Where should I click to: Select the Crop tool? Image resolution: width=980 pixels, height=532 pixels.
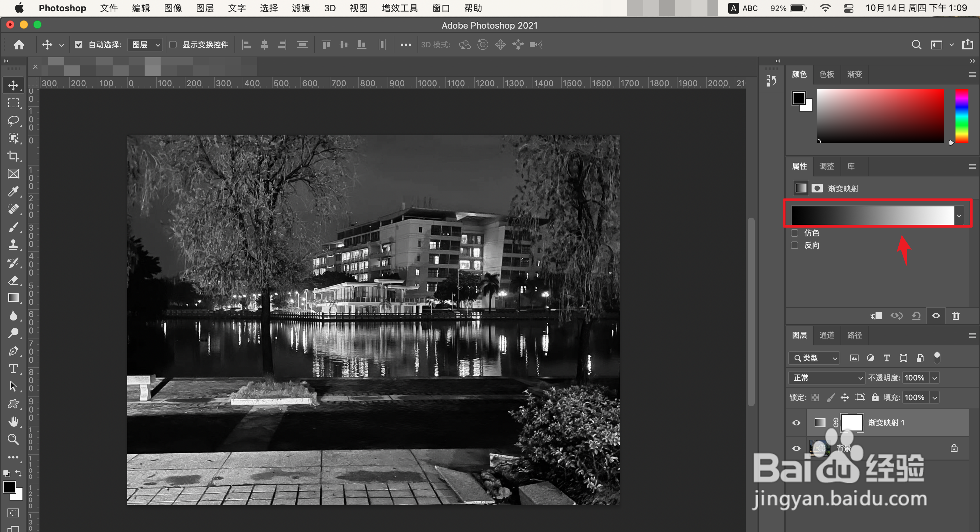(x=13, y=156)
